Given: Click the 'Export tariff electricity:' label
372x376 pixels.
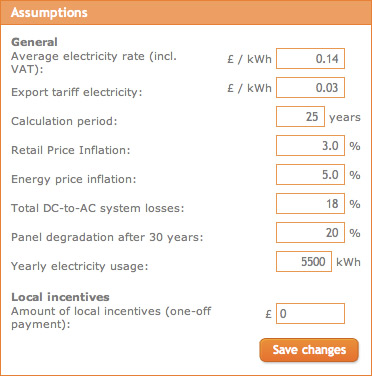Looking at the screenshot, I should pyautogui.click(x=77, y=92).
